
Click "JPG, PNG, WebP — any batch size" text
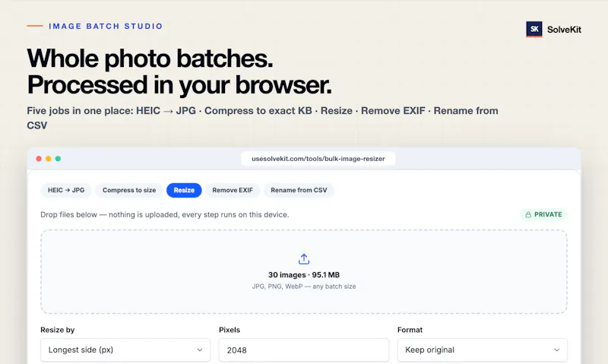tap(304, 286)
